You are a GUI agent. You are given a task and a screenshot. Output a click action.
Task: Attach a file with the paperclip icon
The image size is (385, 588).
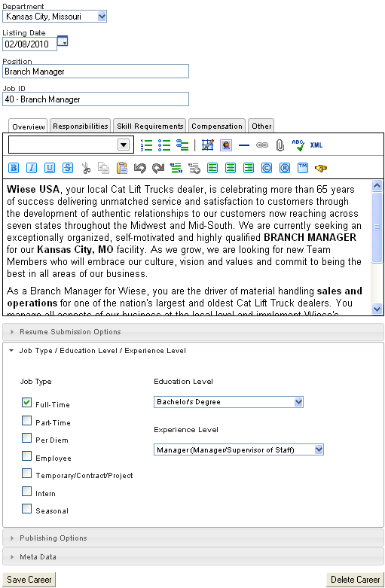point(280,145)
